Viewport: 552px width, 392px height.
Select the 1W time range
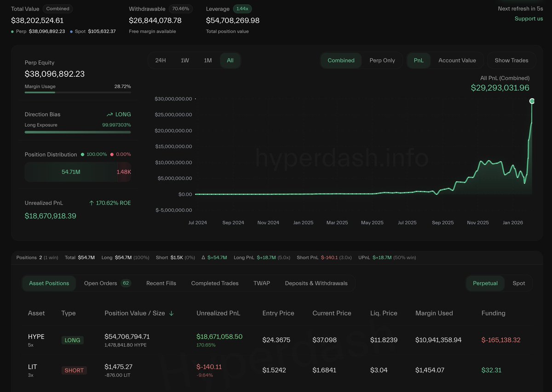click(x=184, y=60)
